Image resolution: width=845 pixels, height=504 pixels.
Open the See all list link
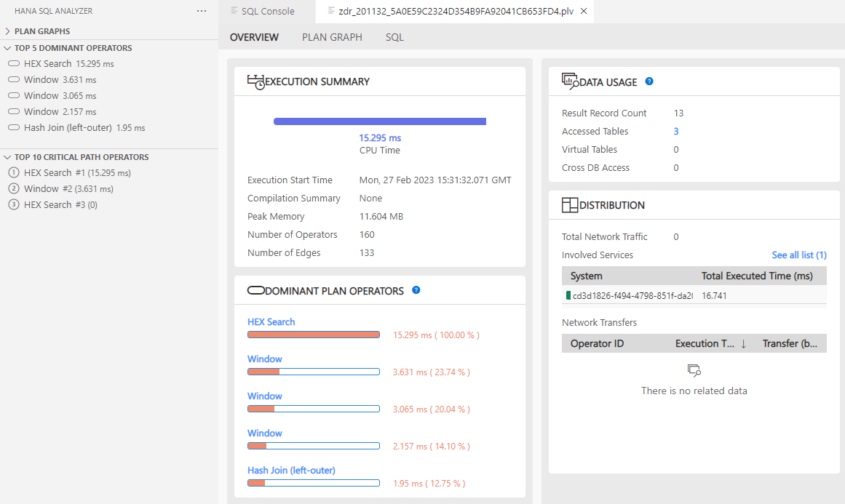click(x=798, y=255)
